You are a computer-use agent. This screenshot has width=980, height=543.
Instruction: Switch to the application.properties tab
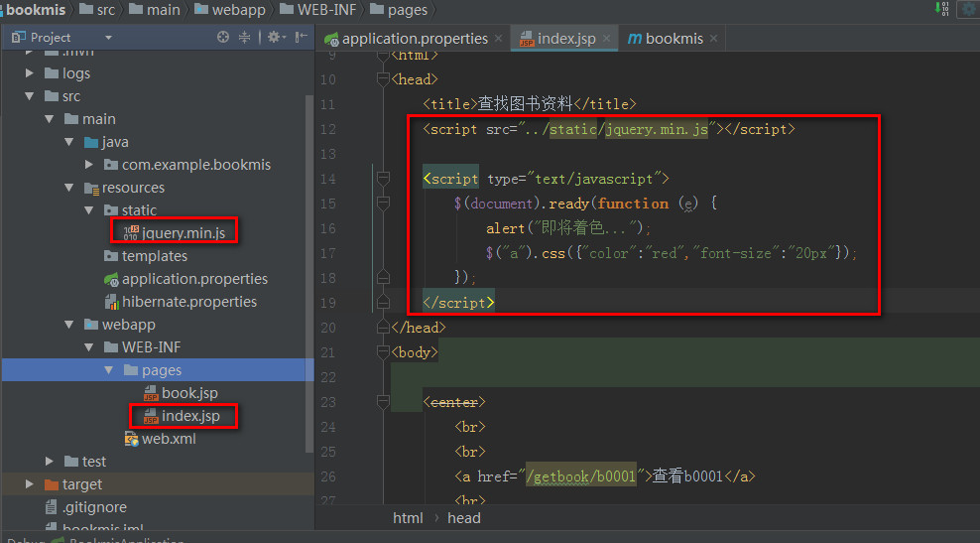[414, 39]
